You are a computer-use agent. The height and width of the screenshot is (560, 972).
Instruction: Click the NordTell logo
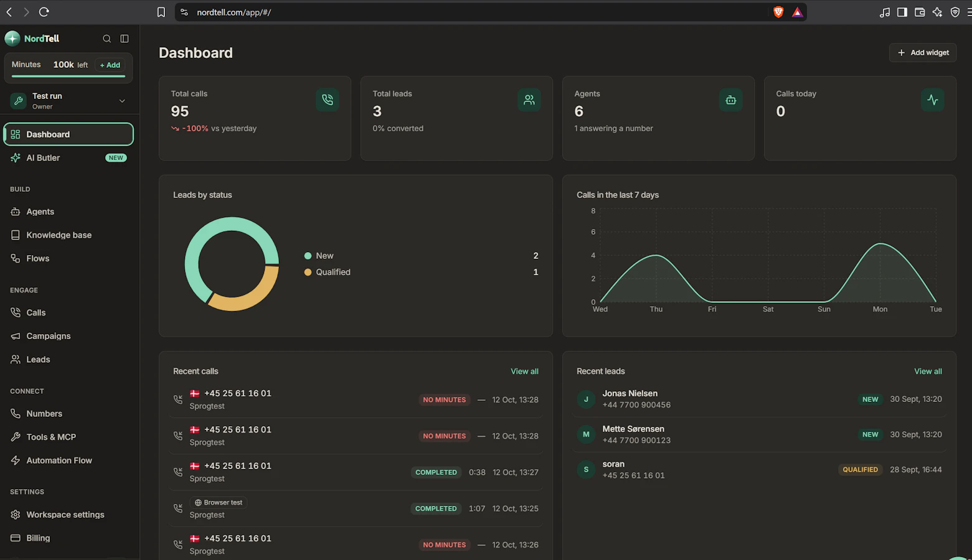[x=32, y=39]
